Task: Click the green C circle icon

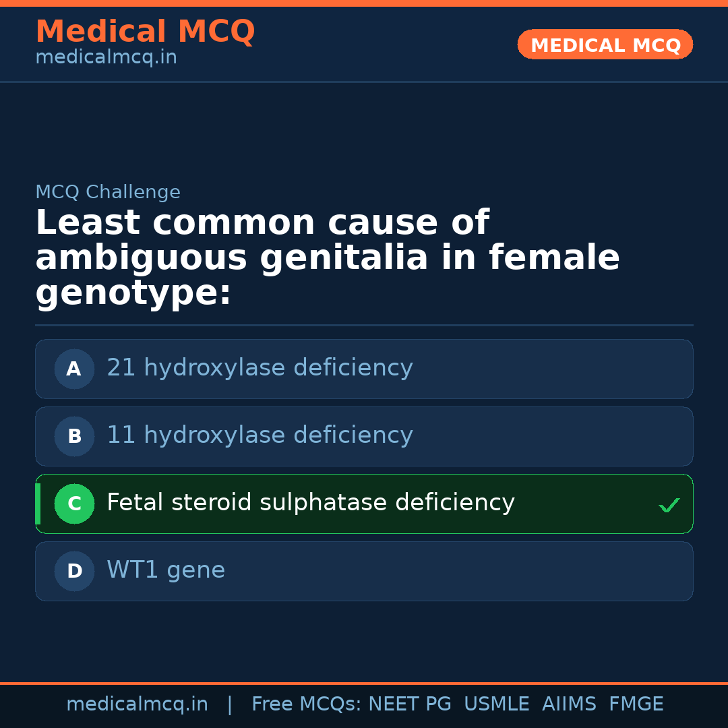Action: click(x=74, y=504)
